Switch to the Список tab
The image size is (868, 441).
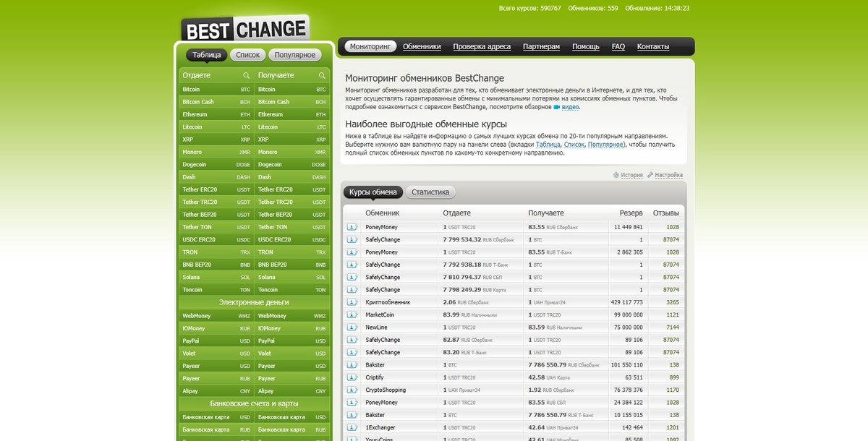[248, 55]
